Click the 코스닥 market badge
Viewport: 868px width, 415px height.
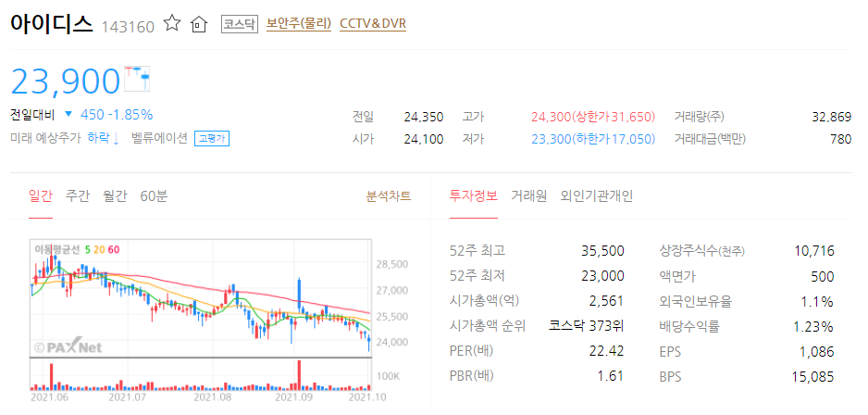pyautogui.click(x=240, y=24)
